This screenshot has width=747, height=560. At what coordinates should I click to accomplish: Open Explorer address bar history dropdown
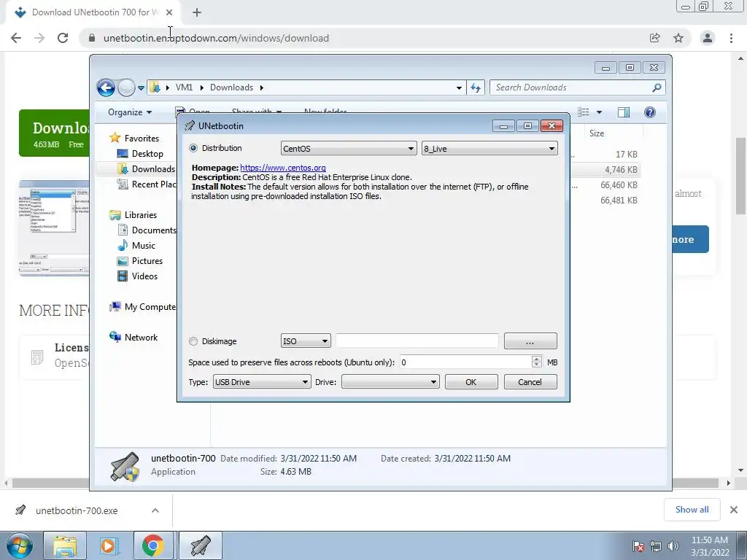click(x=459, y=87)
